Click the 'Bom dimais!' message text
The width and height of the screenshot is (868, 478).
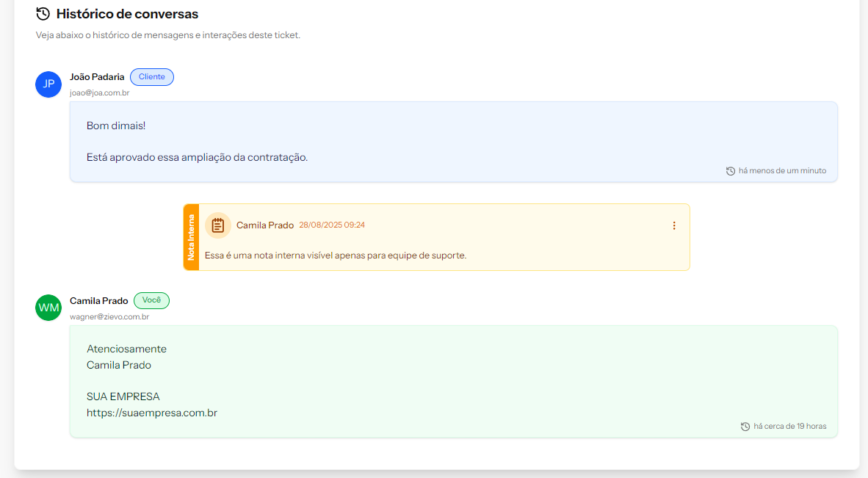click(x=116, y=126)
